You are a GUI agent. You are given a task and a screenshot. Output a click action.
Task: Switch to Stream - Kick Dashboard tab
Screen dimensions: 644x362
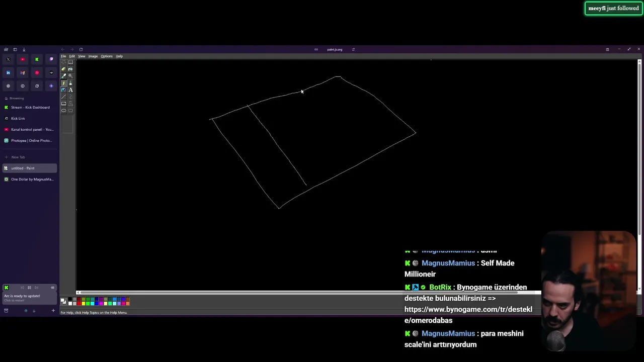coord(29,107)
